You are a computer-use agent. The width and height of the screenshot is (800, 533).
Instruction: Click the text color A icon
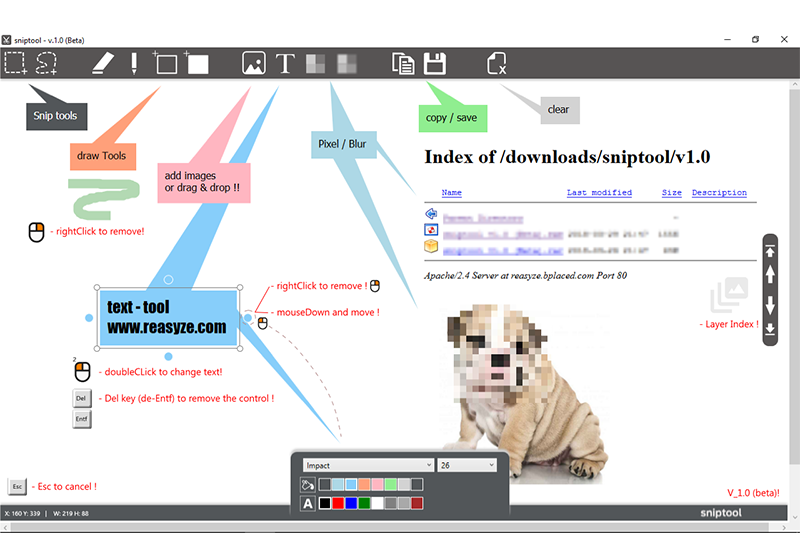point(308,503)
